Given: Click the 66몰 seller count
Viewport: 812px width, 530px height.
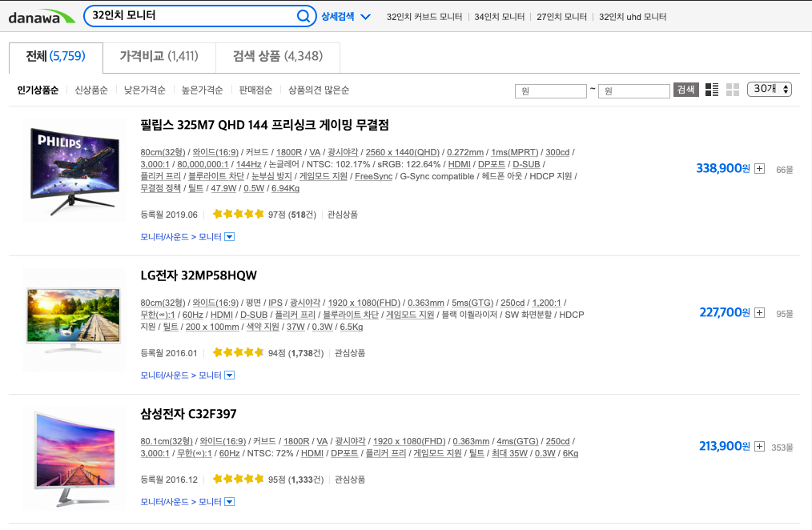Looking at the screenshot, I should tap(785, 170).
